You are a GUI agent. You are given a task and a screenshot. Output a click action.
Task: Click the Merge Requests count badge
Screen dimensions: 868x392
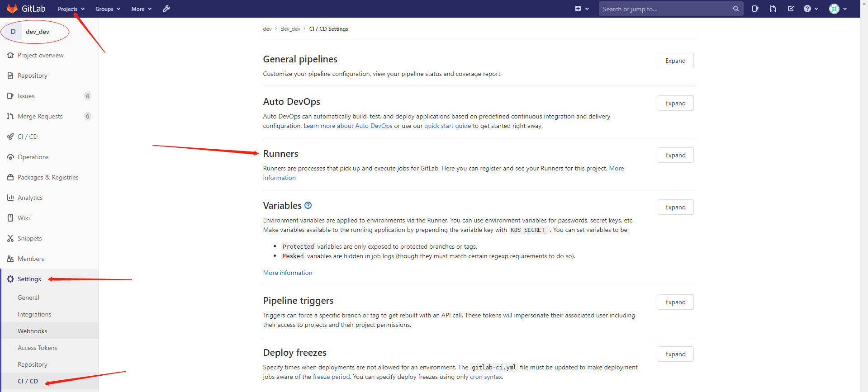coord(88,116)
